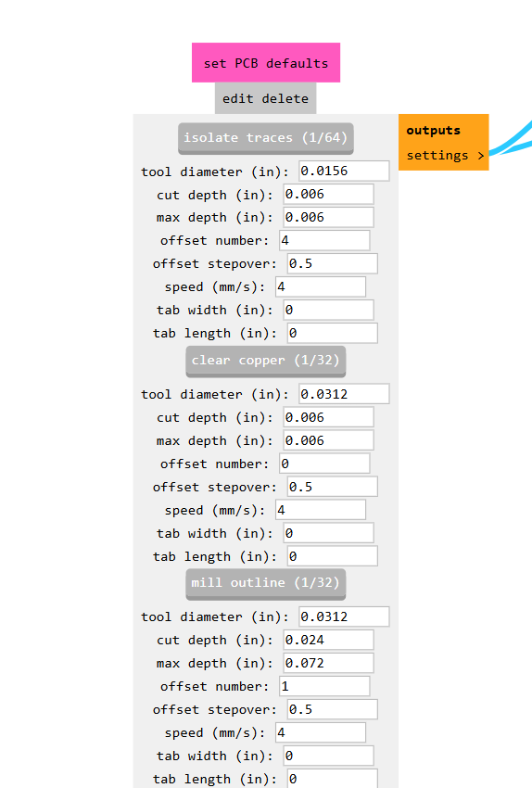Click the delete link
Viewport: 532px width, 788px height.
click(x=285, y=98)
